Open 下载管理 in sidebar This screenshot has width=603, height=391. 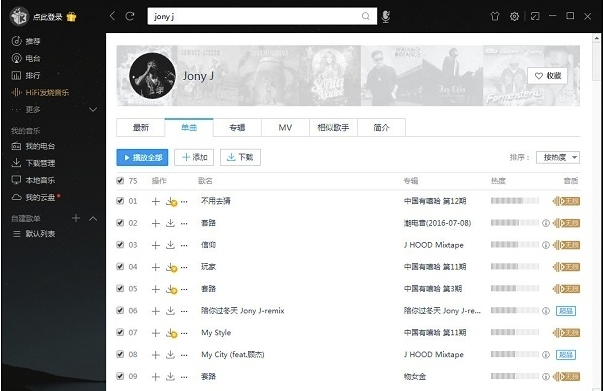pos(33,163)
